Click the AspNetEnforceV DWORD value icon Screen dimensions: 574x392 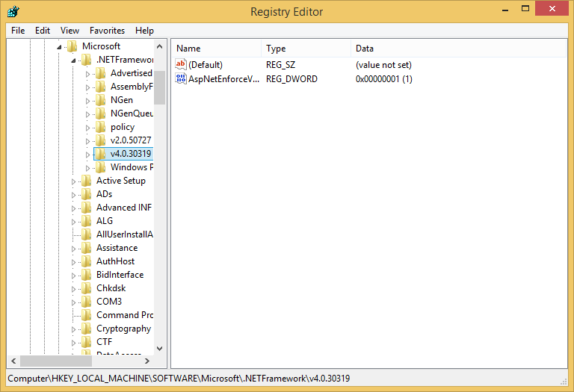(x=181, y=78)
